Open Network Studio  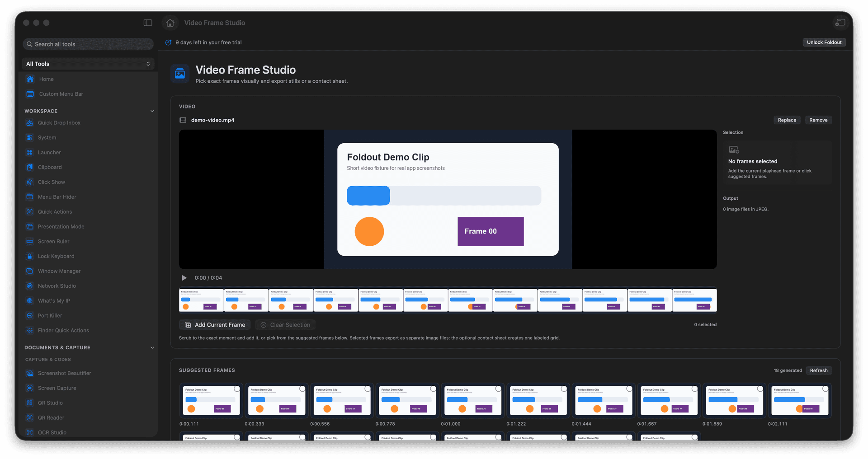pos(88,286)
